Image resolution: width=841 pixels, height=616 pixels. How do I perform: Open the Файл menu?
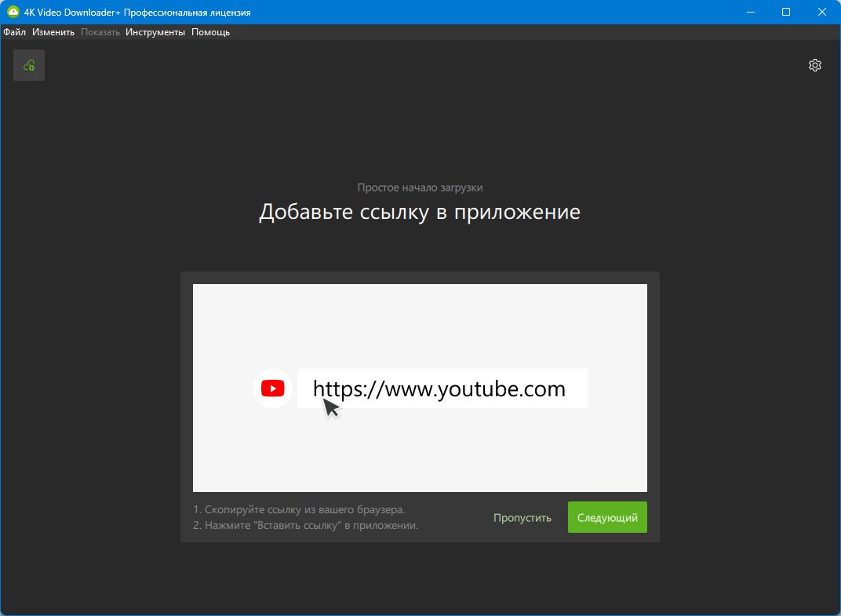click(14, 32)
